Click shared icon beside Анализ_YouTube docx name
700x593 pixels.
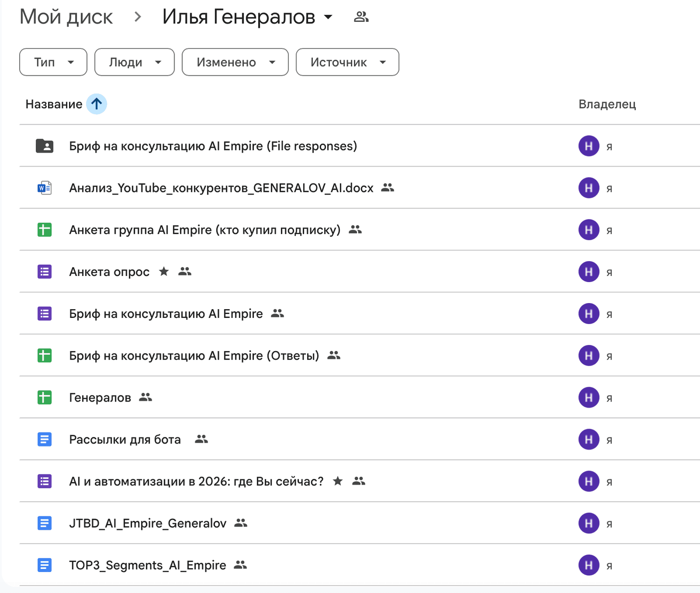[388, 188]
